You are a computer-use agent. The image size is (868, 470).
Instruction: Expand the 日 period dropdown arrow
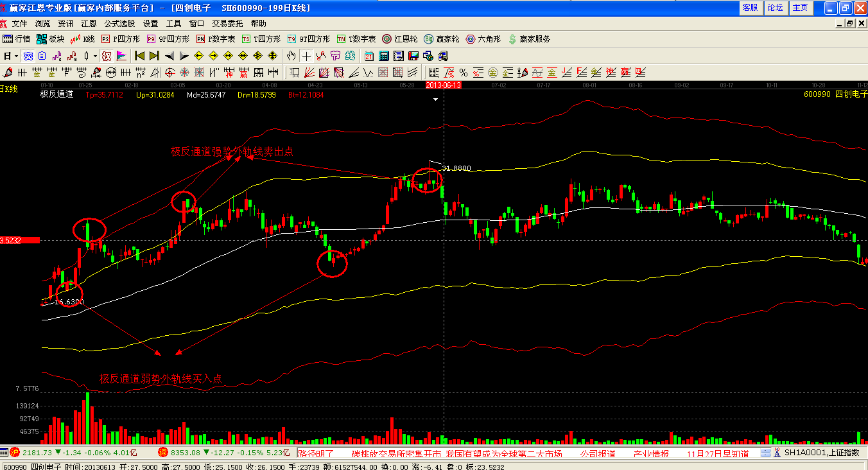pyautogui.click(x=15, y=56)
